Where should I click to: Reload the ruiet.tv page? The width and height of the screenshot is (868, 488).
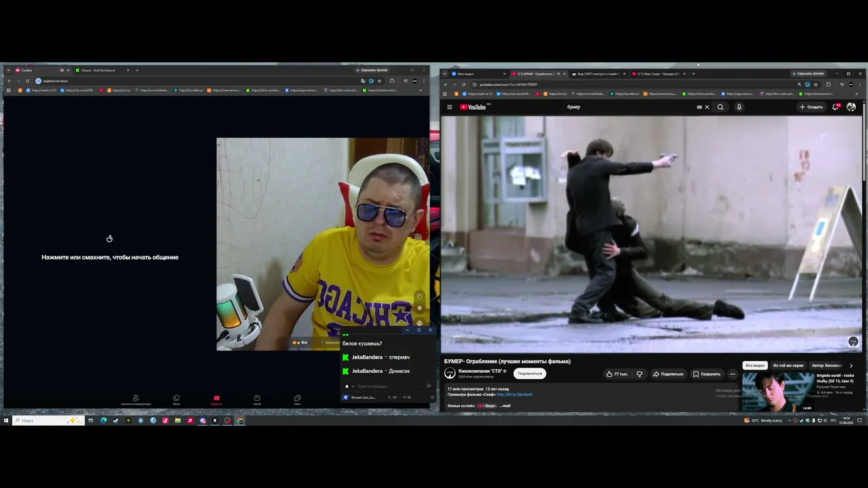tap(27, 81)
